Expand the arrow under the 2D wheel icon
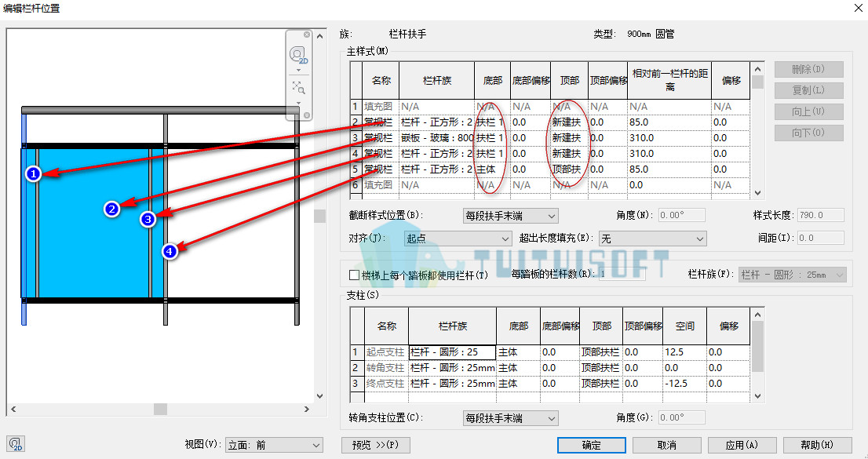Viewport: 868px width, 459px height. (x=298, y=71)
